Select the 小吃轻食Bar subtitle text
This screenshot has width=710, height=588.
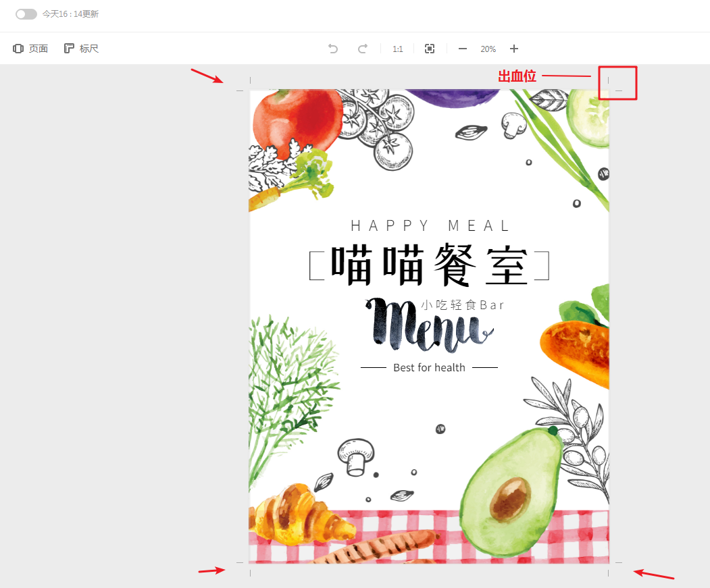[462, 305]
